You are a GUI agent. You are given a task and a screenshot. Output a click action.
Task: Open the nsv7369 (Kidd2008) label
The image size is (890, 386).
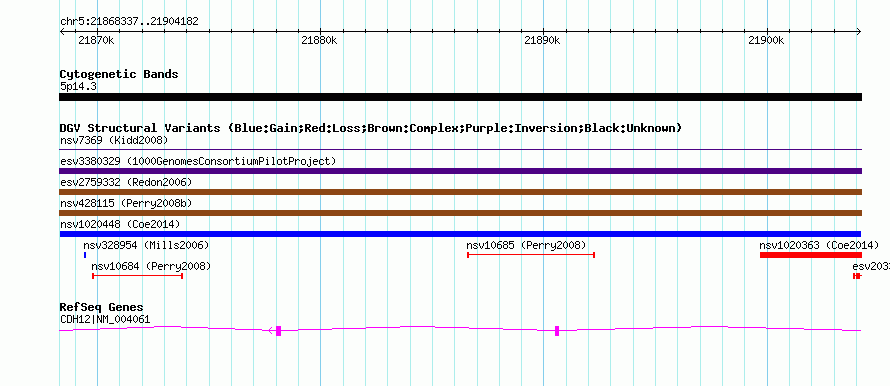(114, 140)
